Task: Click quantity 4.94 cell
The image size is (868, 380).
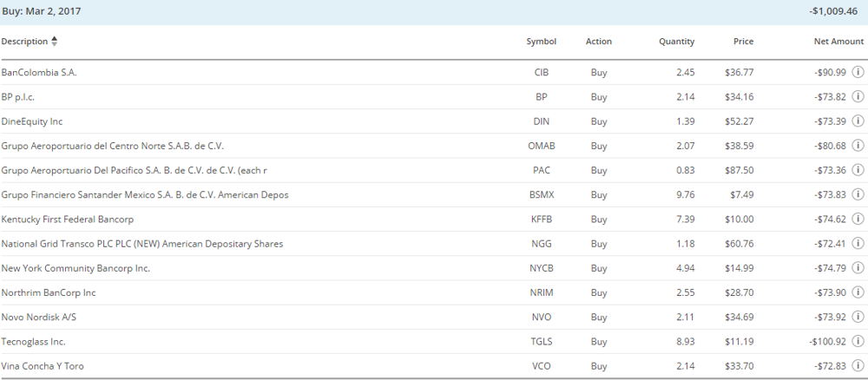Action: point(686,268)
